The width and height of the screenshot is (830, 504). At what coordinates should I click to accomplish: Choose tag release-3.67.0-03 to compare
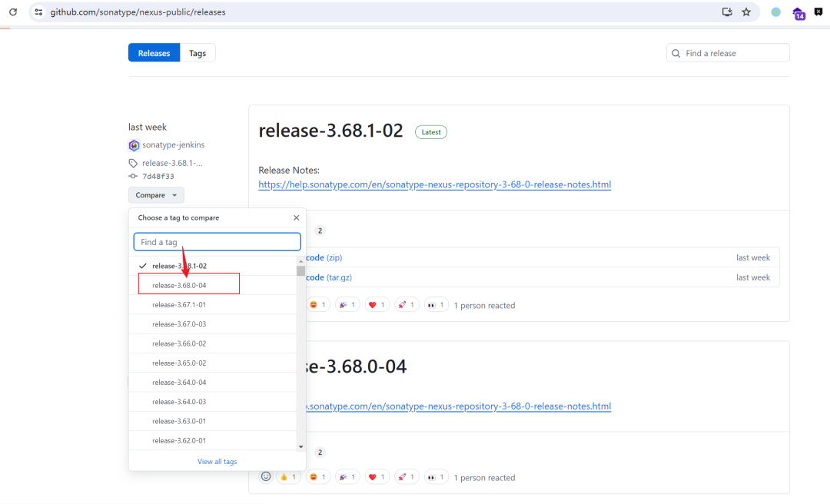coord(212,324)
